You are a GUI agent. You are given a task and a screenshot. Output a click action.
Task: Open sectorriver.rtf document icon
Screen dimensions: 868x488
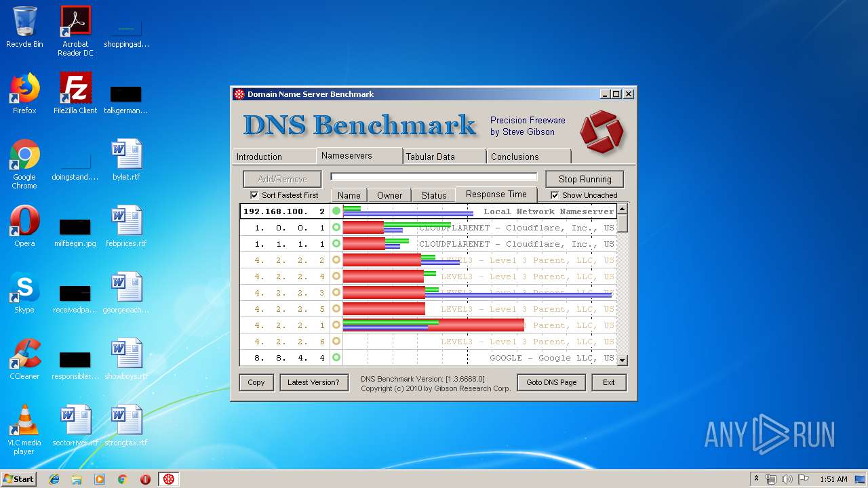coord(75,426)
